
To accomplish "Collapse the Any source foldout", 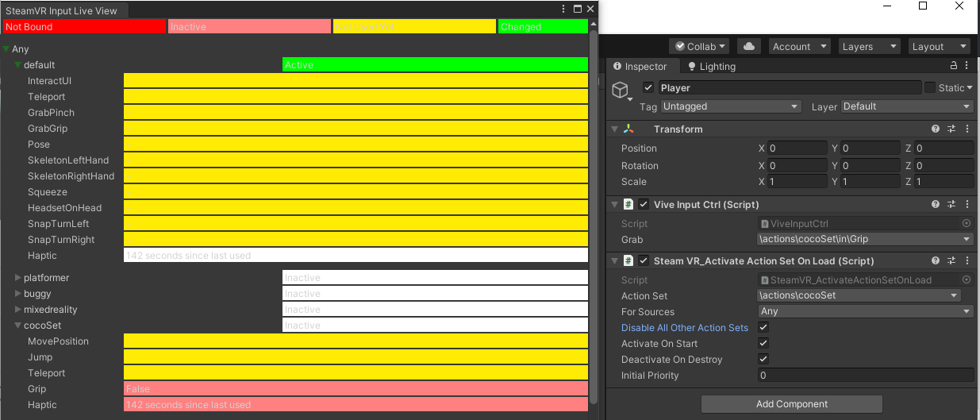I will point(6,49).
